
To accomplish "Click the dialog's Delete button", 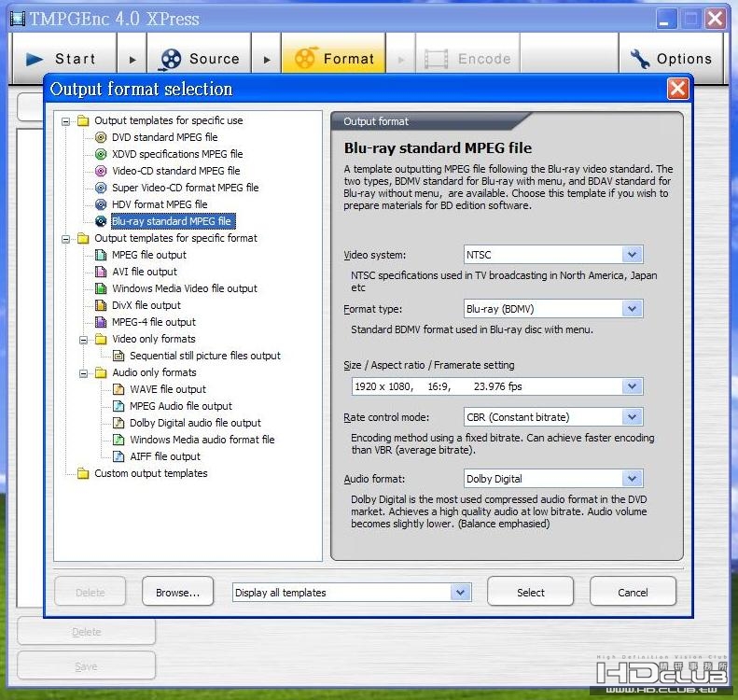I will (x=91, y=592).
